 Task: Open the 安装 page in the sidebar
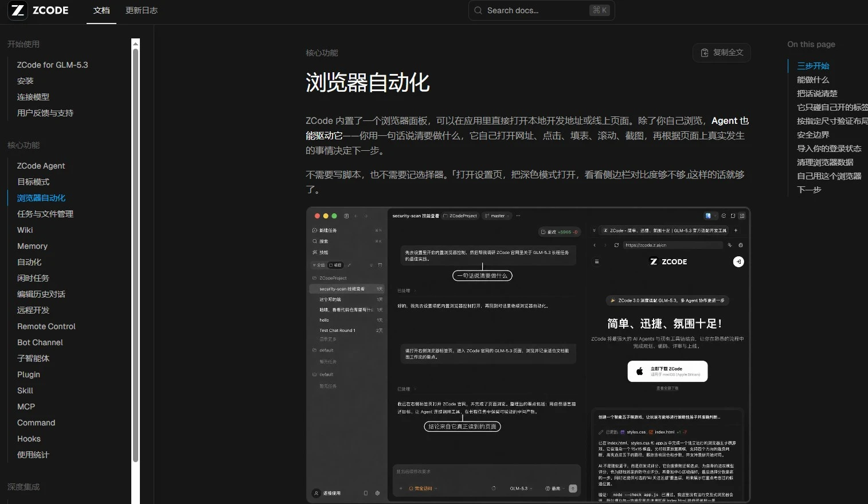pyautogui.click(x=25, y=81)
